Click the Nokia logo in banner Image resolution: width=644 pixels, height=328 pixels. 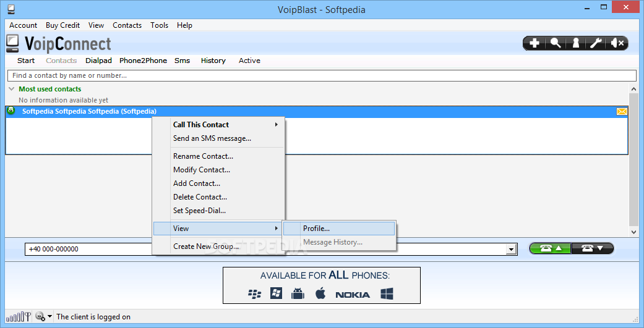click(353, 295)
